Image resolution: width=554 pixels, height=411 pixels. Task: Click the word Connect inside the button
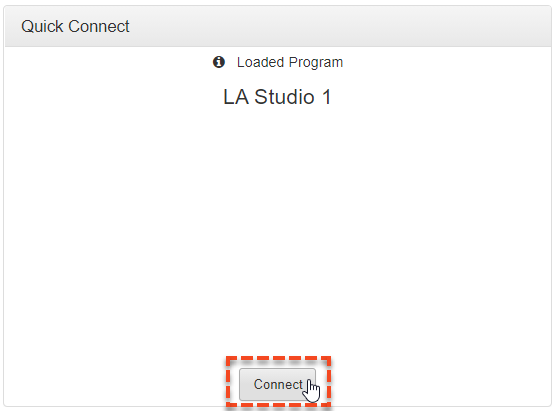pyautogui.click(x=278, y=384)
